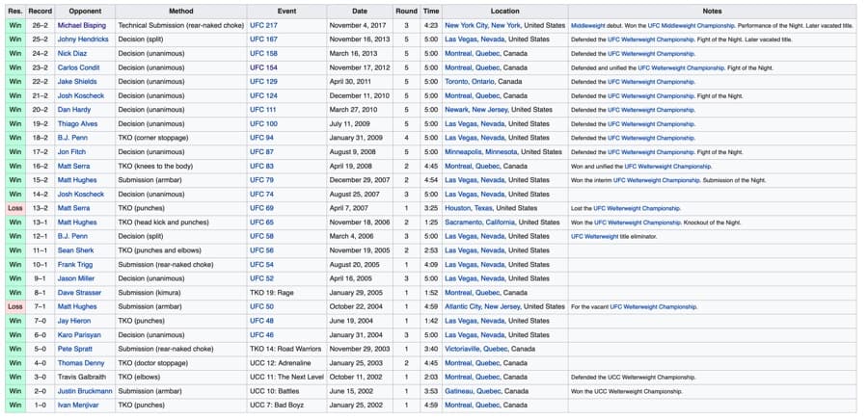Click the Jay Hieron link
Viewport: 868px width, 420px height.
click(74, 321)
